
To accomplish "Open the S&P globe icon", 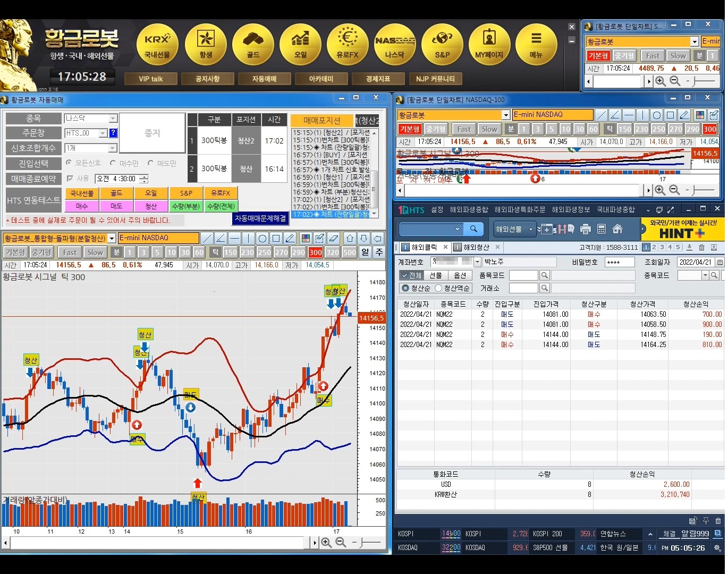I will 442,45.
